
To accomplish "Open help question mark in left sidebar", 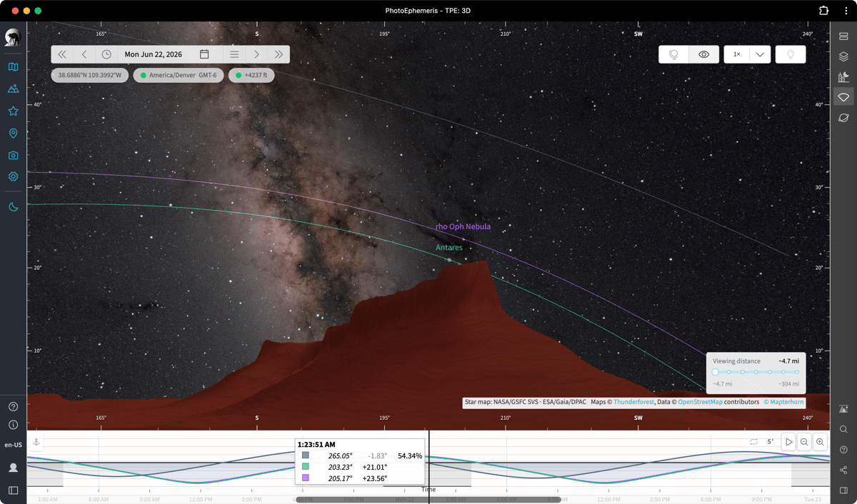I will click(x=13, y=407).
